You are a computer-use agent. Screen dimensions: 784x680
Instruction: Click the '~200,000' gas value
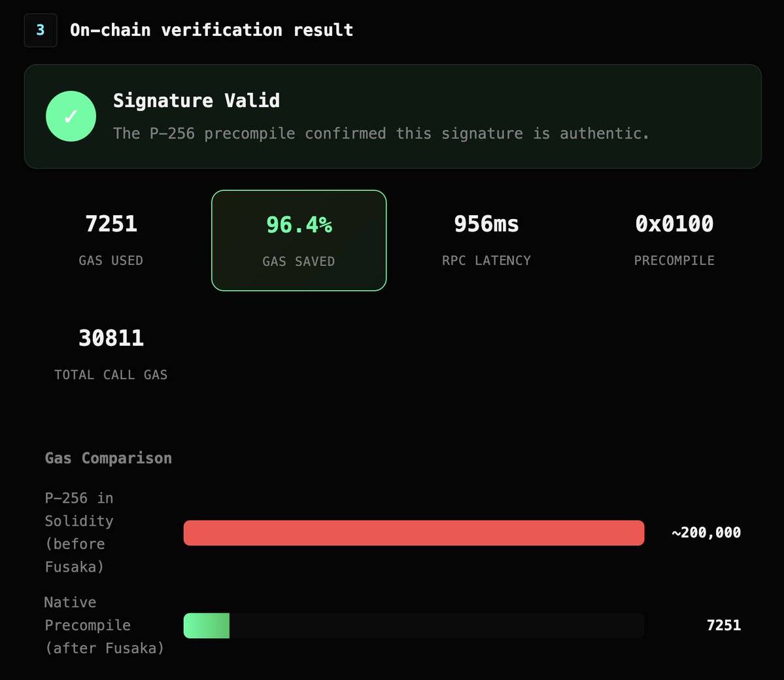pyautogui.click(x=706, y=532)
